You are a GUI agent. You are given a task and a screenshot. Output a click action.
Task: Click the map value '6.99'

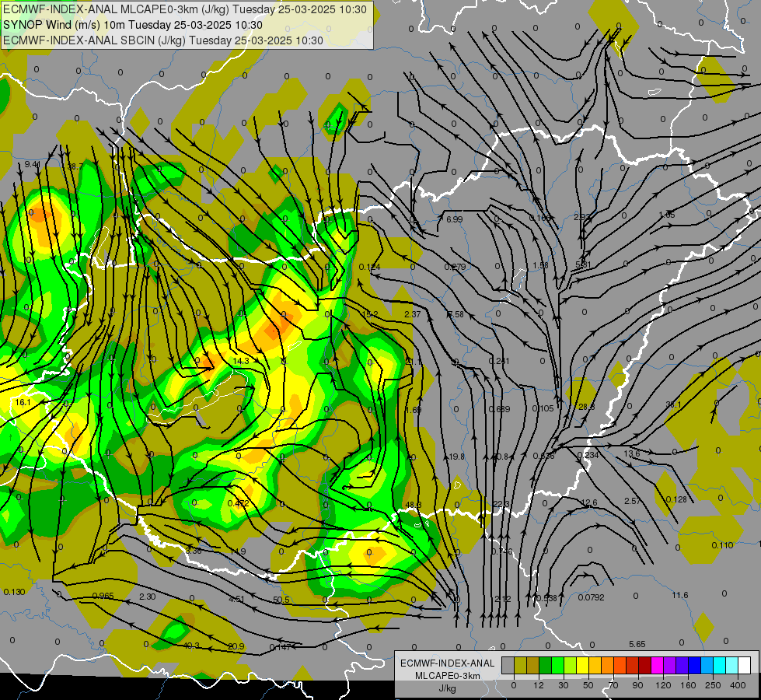pyautogui.click(x=454, y=219)
